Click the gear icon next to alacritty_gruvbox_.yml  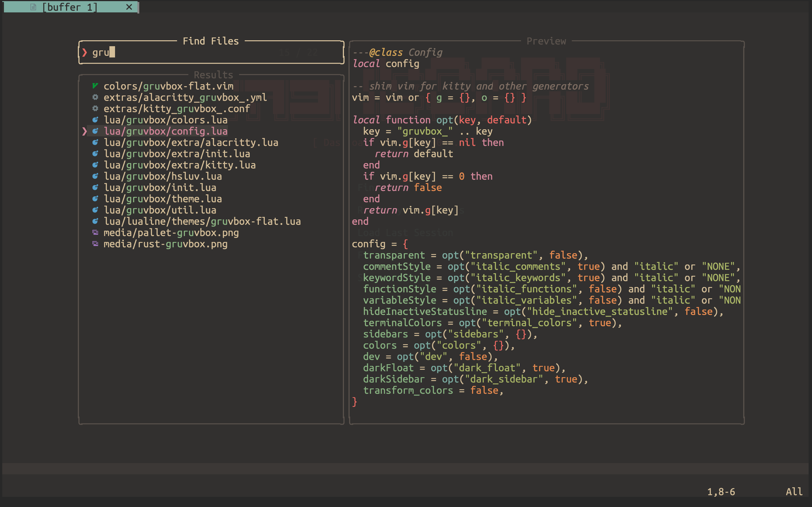click(x=95, y=97)
